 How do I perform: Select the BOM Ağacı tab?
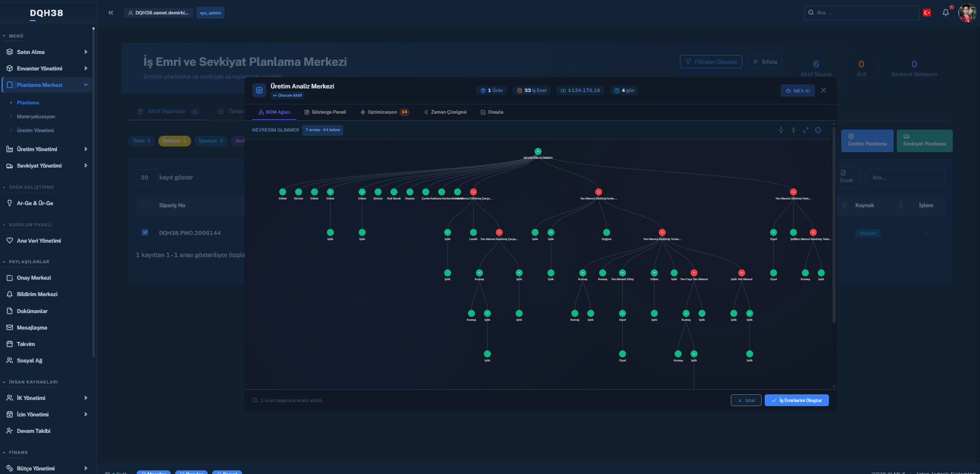[x=274, y=112]
